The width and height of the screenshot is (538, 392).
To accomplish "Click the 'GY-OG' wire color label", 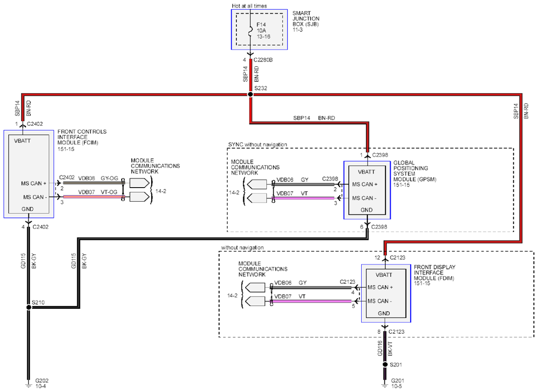I will (109, 178).
